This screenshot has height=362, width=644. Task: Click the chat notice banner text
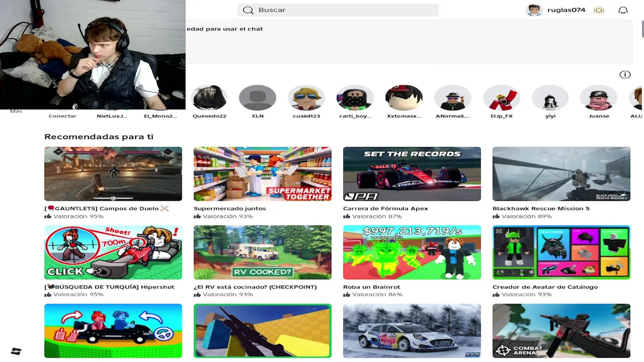pos(224,29)
